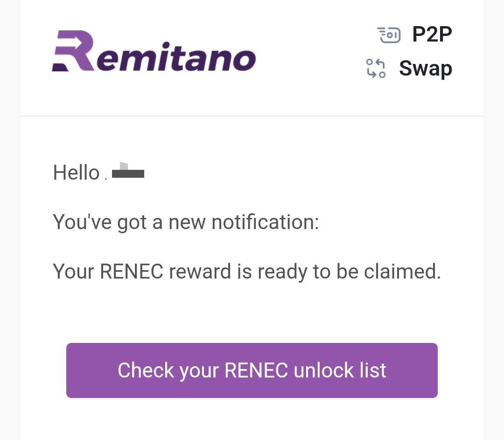Open the Swap text link
The height and width of the screenshot is (440, 504).
click(425, 69)
